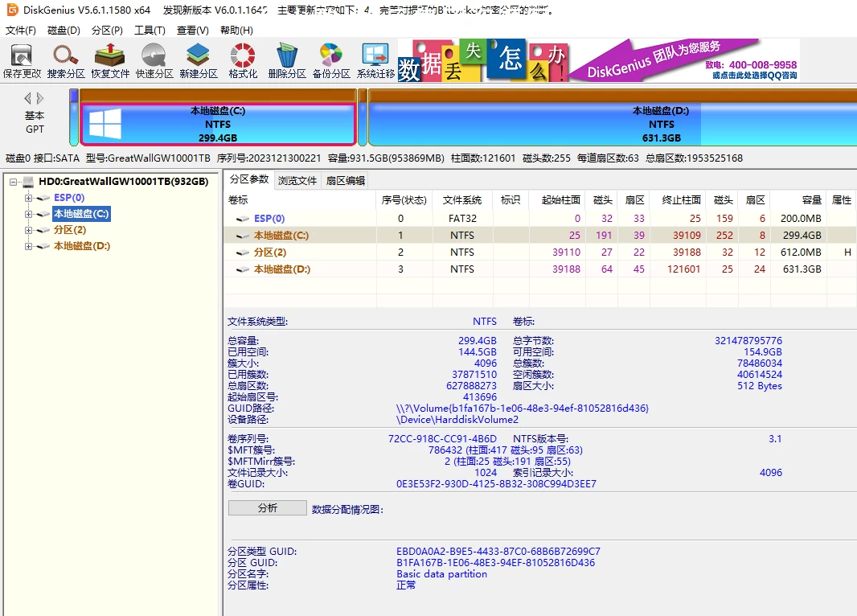Open the 搜索分区 (Search Partition) tool
This screenshot has height=616, width=857.
point(64,60)
